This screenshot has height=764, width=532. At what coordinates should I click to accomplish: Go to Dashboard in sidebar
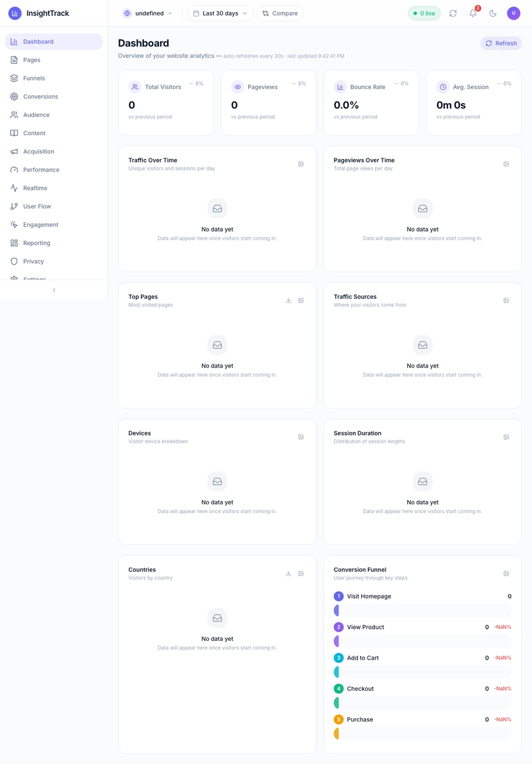54,41
